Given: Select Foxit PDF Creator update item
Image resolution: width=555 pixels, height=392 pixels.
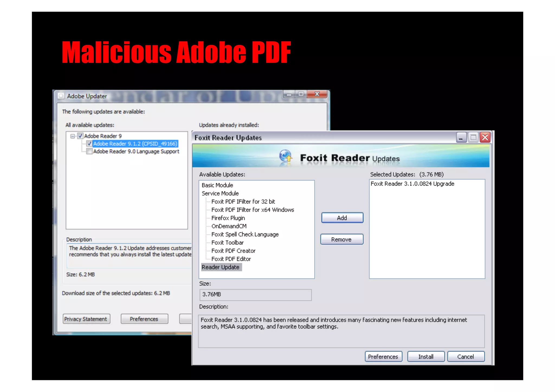Looking at the screenshot, I should [x=233, y=251].
